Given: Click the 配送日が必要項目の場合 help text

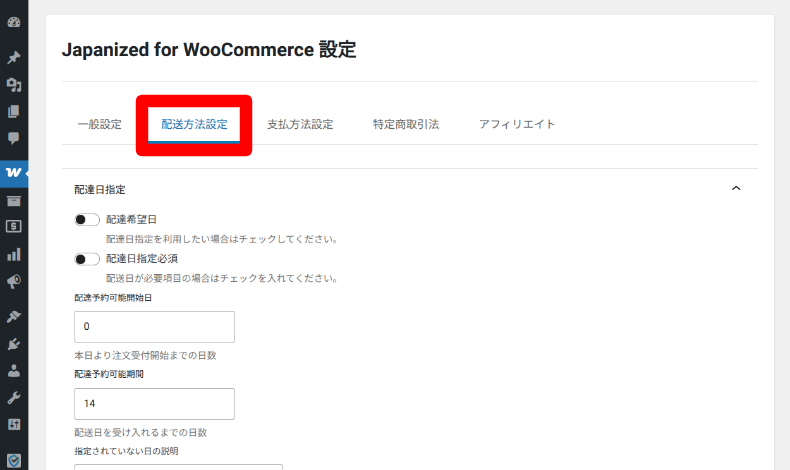Looking at the screenshot, I should tap(222, 279).
